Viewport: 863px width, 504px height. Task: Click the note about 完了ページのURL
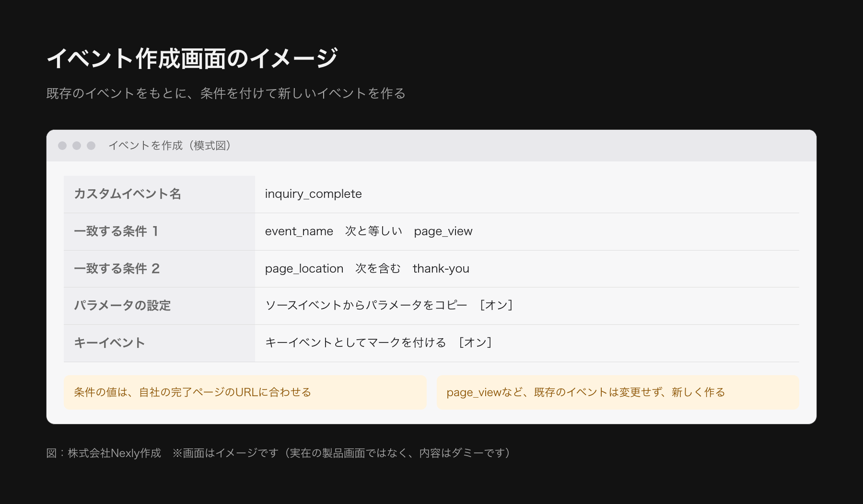tap(245, 392)
